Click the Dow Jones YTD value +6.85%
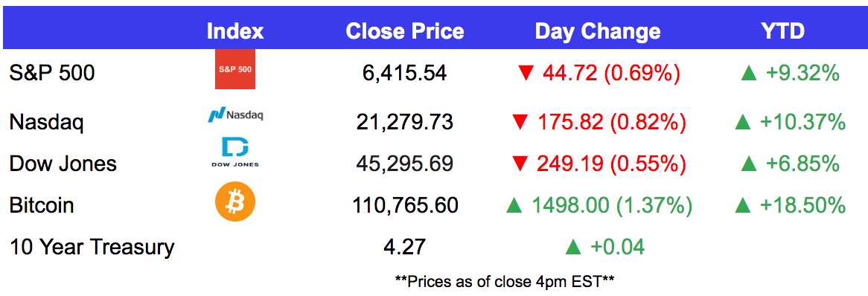Image resolution: width=868 pixels, height=296 pixels. (x=800, y=164)
